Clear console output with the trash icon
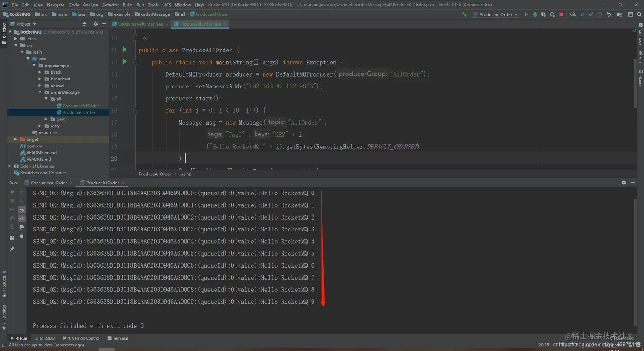 tap(22, 236)
